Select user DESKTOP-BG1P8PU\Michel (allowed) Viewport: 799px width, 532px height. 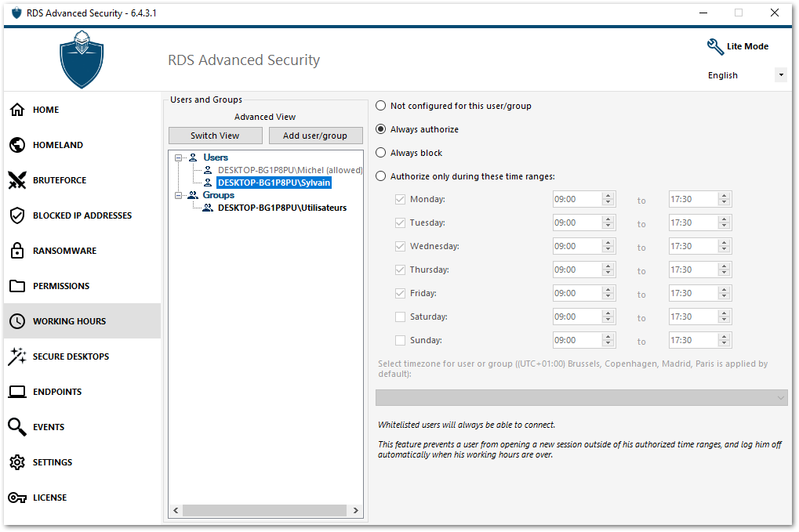(290, 170)
